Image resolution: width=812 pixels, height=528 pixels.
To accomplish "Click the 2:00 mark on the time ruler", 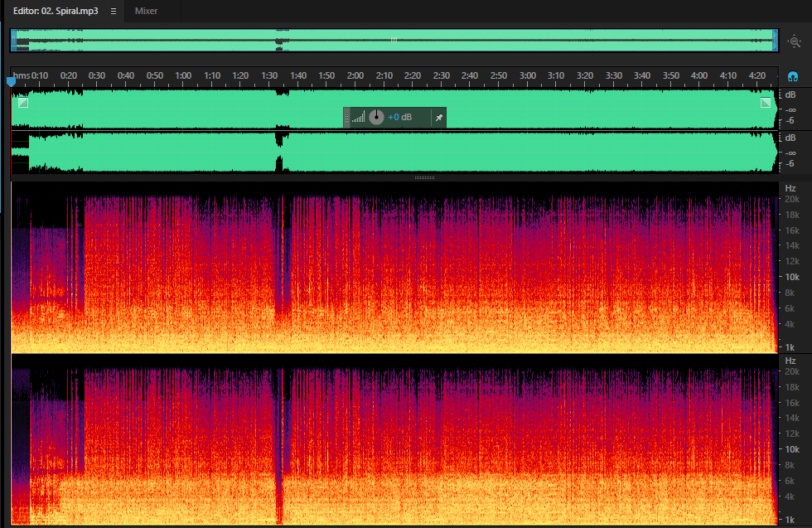I will click(355, 75).
